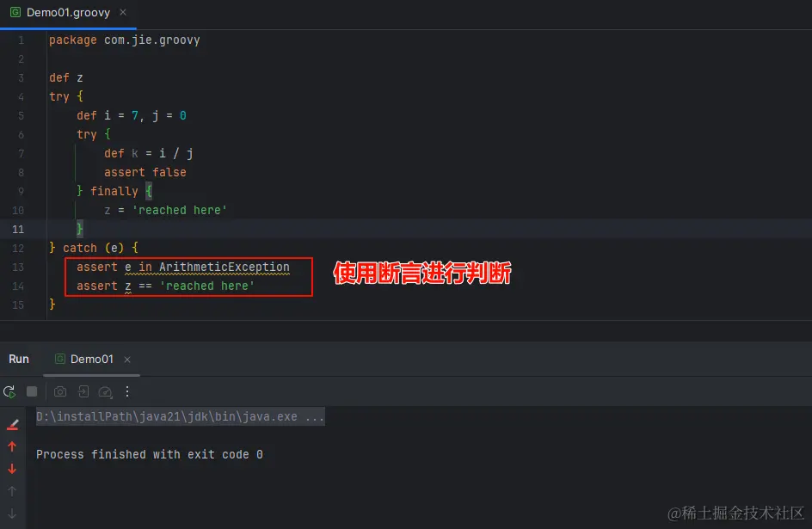Click the 'assert false' statement

click(145, 172)
